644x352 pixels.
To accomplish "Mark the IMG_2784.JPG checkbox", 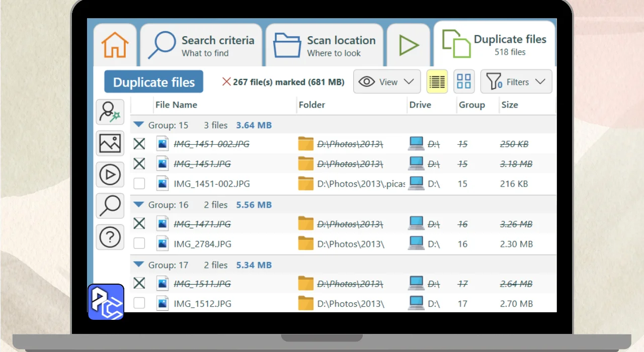I will pos(139,244).
